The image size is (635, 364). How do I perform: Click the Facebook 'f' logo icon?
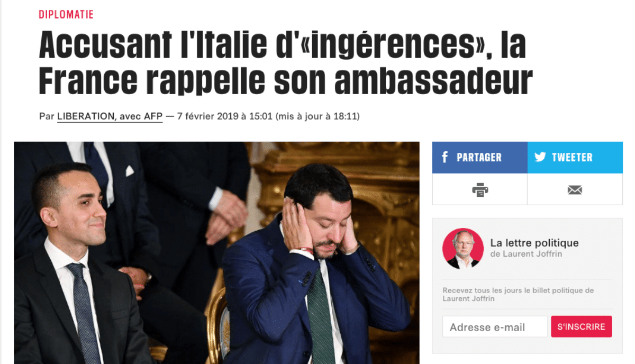pos(445,157)
